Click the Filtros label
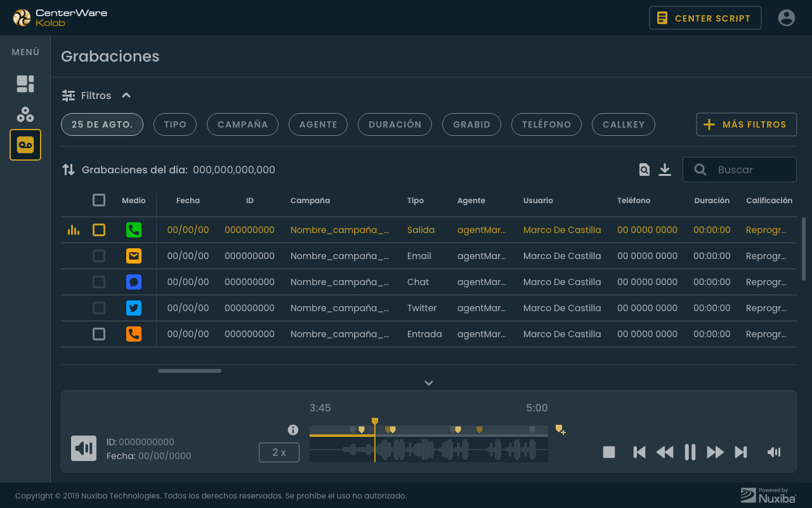812x508 pixels. pos(96,95)
